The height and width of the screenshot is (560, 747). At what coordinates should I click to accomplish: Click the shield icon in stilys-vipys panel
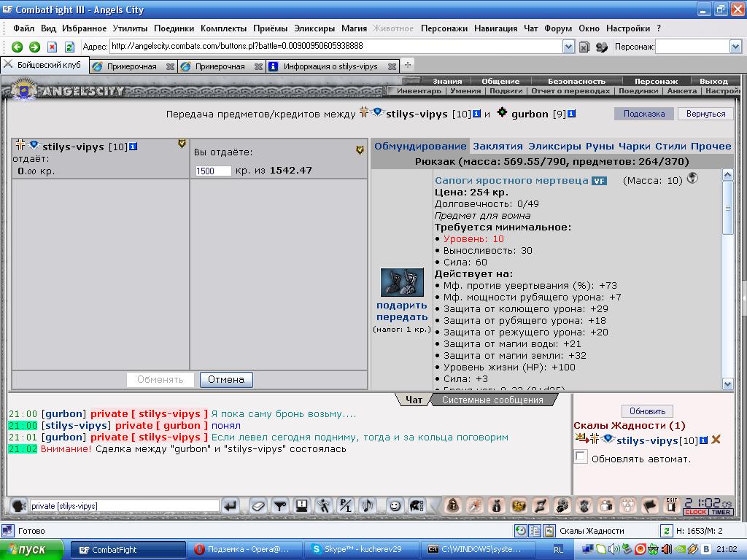tap(182, 144)
